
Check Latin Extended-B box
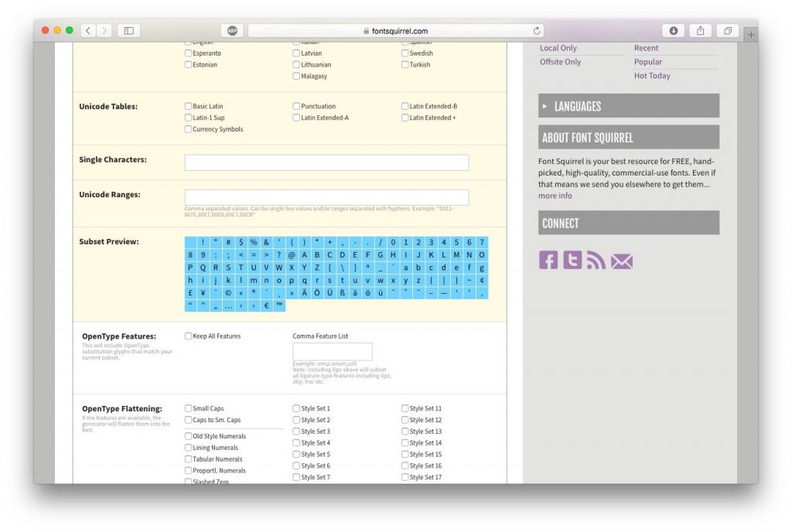click(405, 106)
